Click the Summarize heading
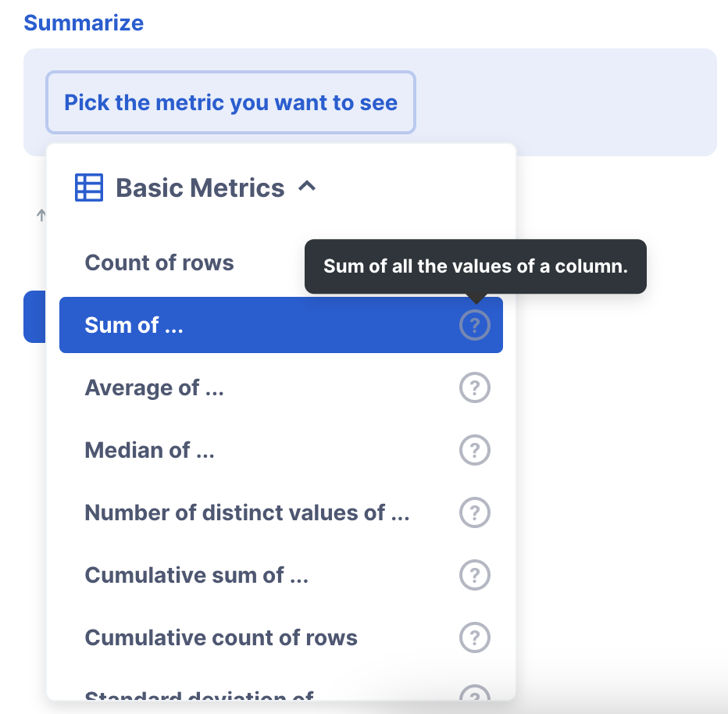The width and height of the screenshot is (728, 714). [x=84, y=23]
